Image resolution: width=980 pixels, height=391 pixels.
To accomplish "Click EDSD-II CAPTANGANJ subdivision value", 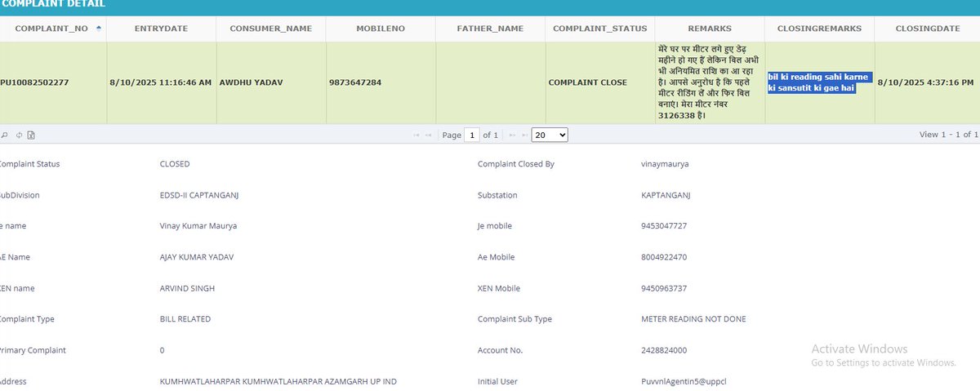I will [199, 195].
